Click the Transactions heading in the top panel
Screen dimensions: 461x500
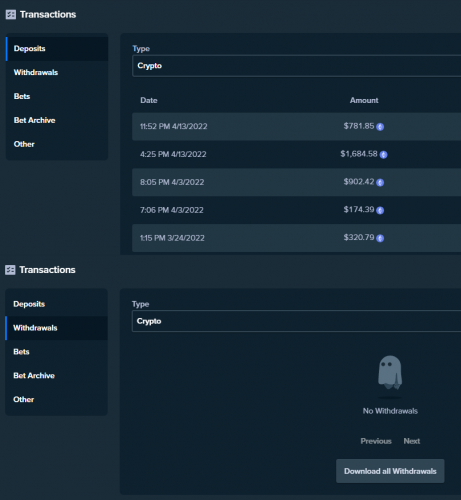click(48, 15)
